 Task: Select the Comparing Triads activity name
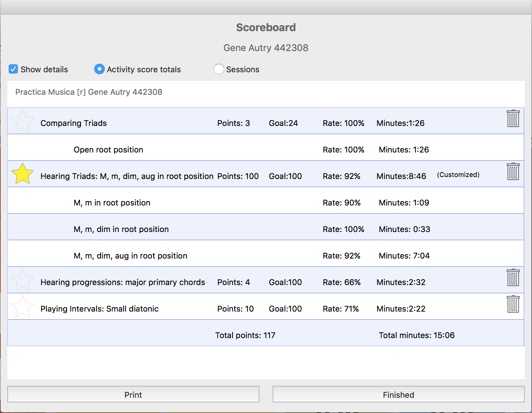click(74, 123)
